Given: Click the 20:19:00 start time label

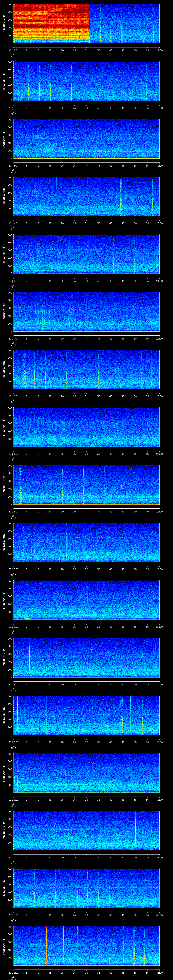Looking at the screenshot, I should tap(13, 223).
